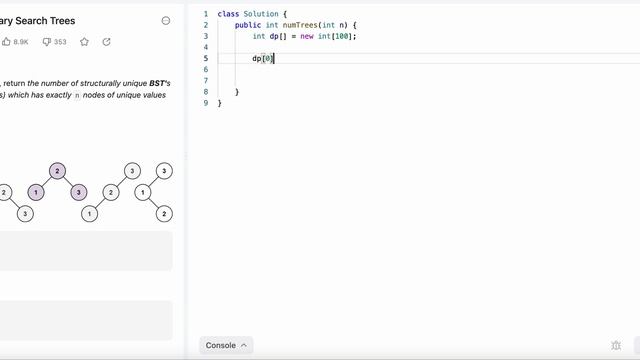Click the share arrow icon
This screenshot has width=640, height=360.
107,42
